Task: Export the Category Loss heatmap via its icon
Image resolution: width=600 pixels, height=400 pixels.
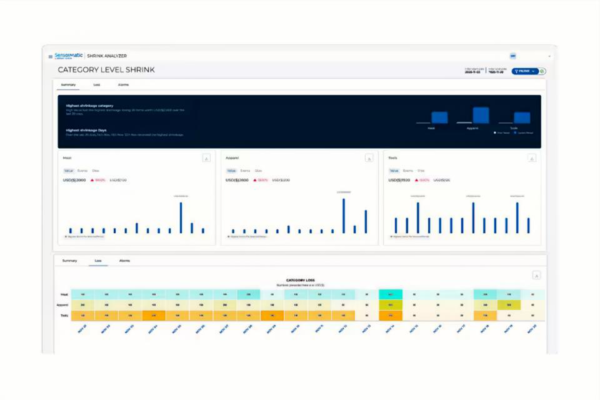Action: (536, 276)
